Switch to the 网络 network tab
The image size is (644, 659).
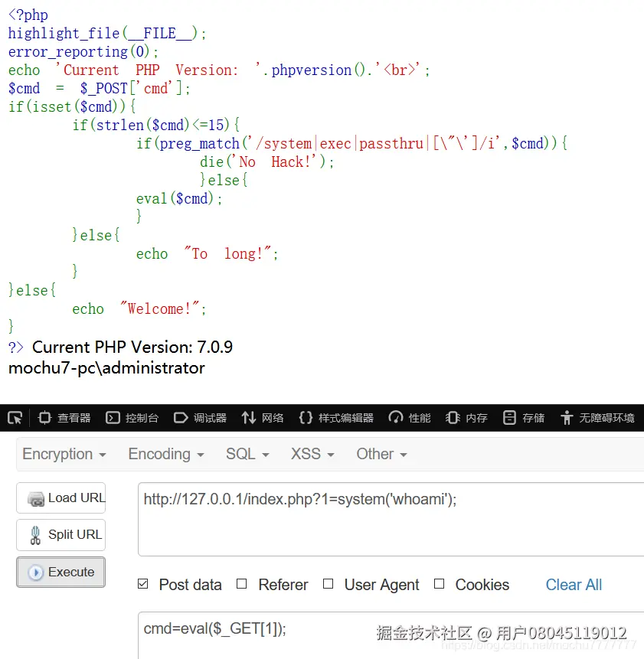tap(263, 418)
